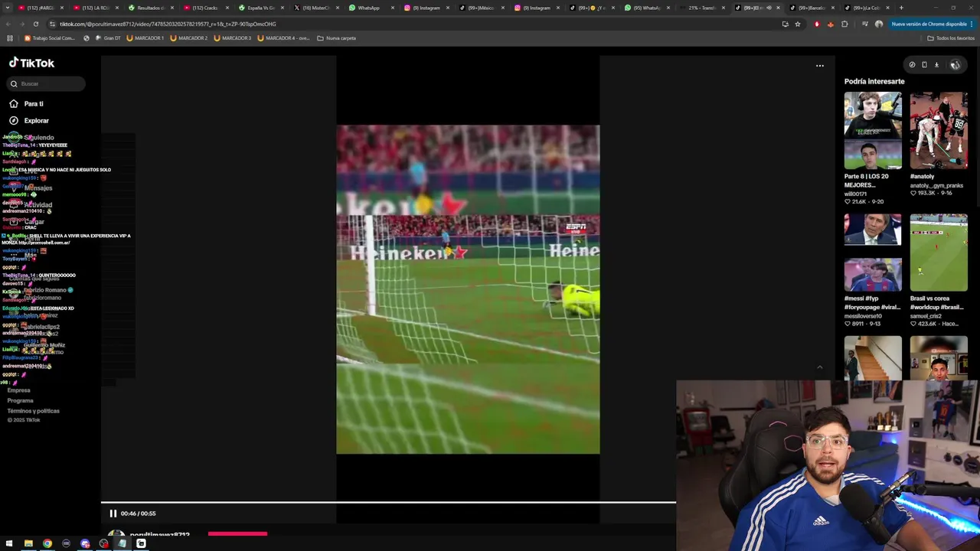Open the Windows Start menu
Viewport: 980px width, 551px height.
pyautogui.click(x=9, y=543)
